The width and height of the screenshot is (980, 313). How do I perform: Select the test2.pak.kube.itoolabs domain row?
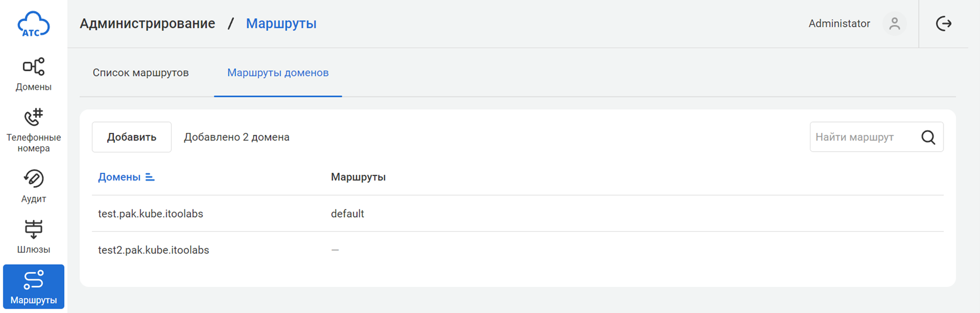[x=153, y=250]
